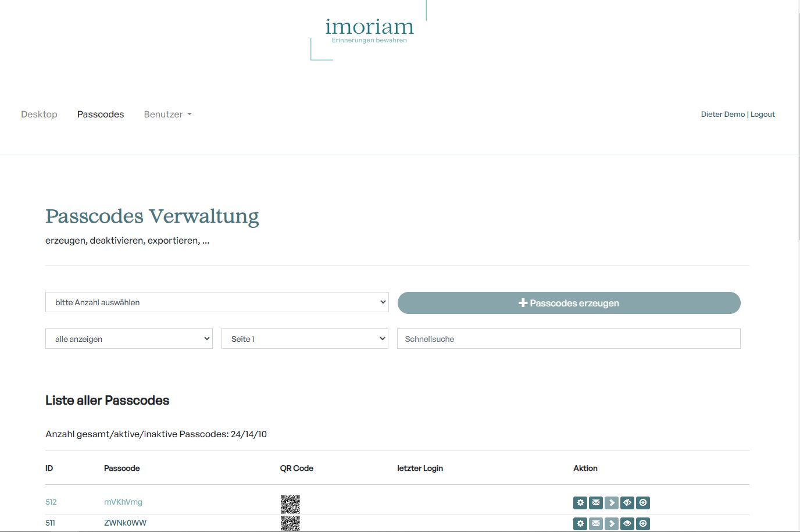The image size is (800, 532).
Task: Click the envelope mail icon in row 511
Action: [x=595, y=523]
